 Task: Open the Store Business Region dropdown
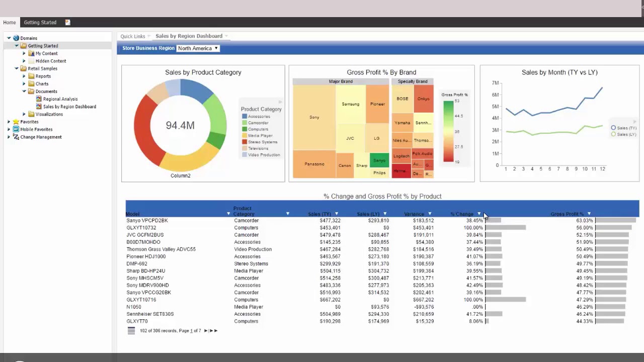point(198,48)
